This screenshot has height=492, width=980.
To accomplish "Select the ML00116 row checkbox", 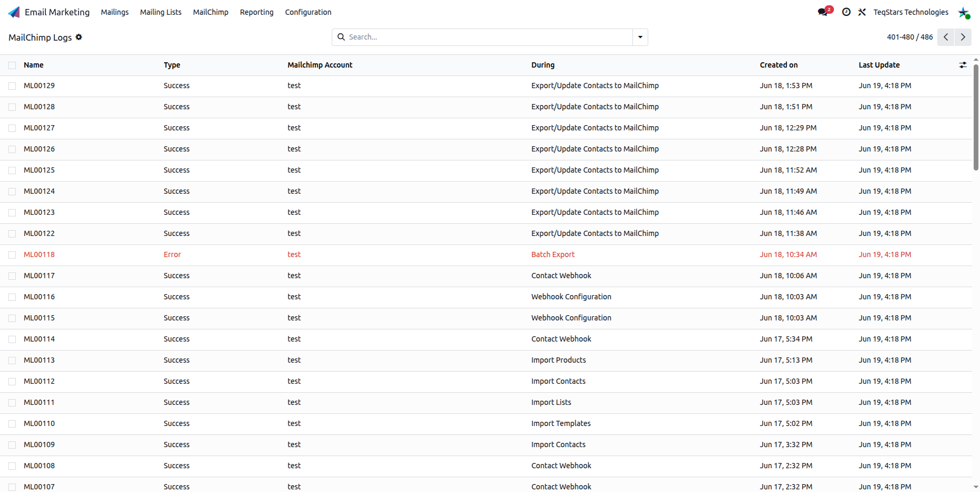I will (x=12, y=297).
